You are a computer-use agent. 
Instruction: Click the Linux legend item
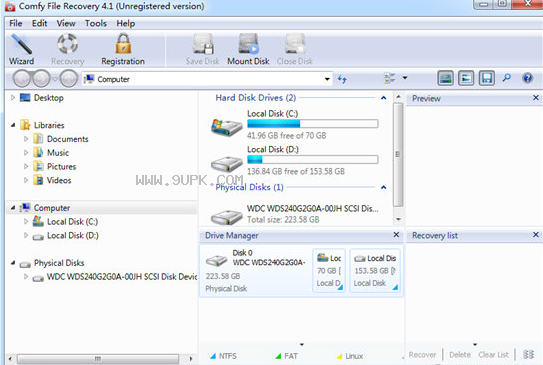(x=350, y=356)
